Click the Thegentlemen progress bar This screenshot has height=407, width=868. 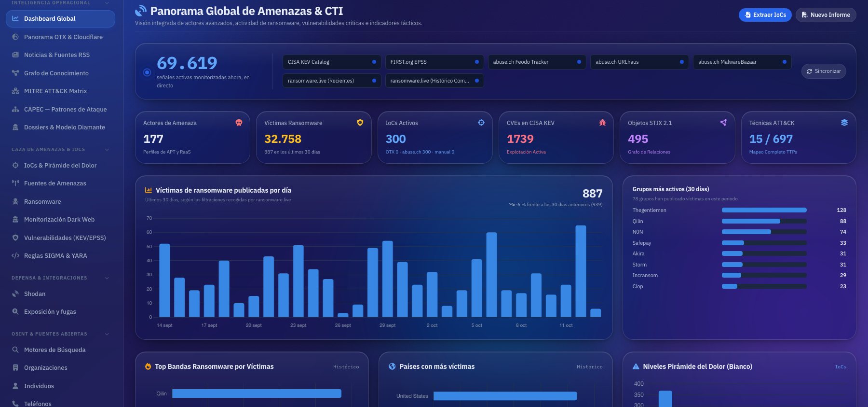coord(764,210)
